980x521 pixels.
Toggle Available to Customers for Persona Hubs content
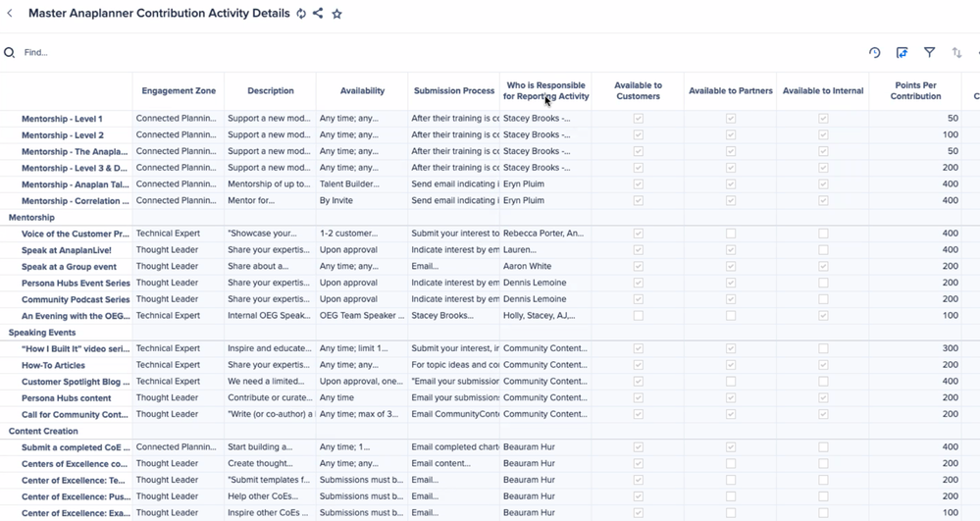(x=638, y=397)
